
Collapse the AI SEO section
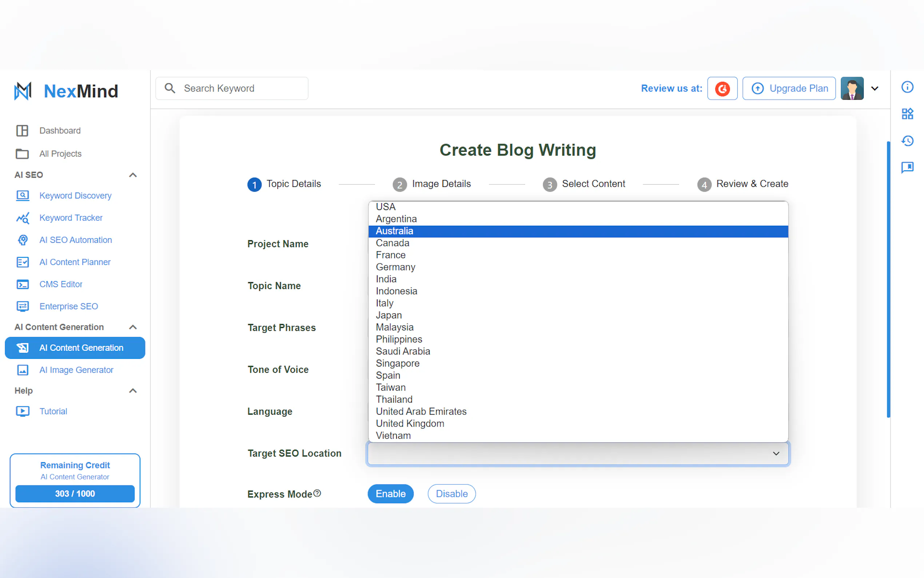point(132,175)
